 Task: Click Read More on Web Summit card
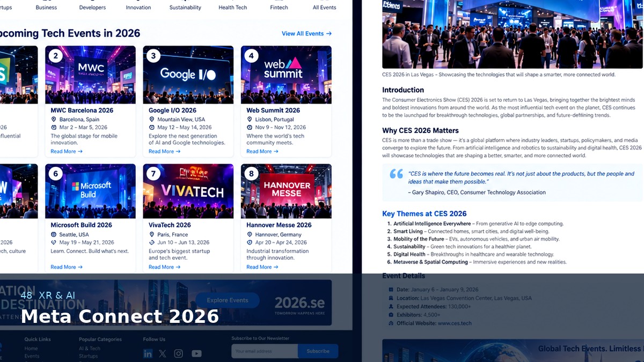(262, 151)
